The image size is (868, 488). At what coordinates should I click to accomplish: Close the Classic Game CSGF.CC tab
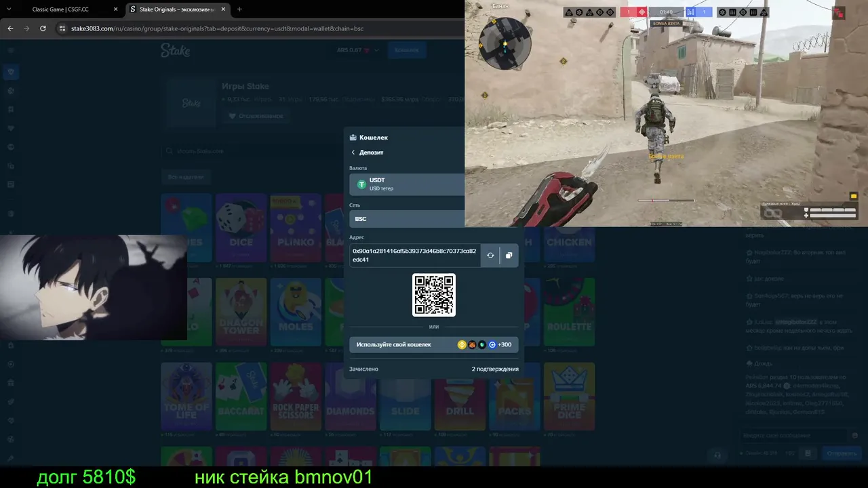pyautogui.click(x=115, y=9)
